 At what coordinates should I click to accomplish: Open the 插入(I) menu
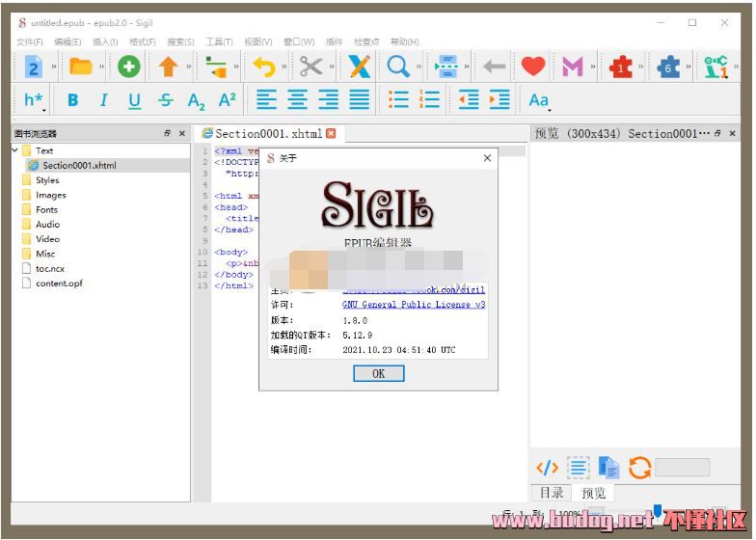[x=105, y=42]
